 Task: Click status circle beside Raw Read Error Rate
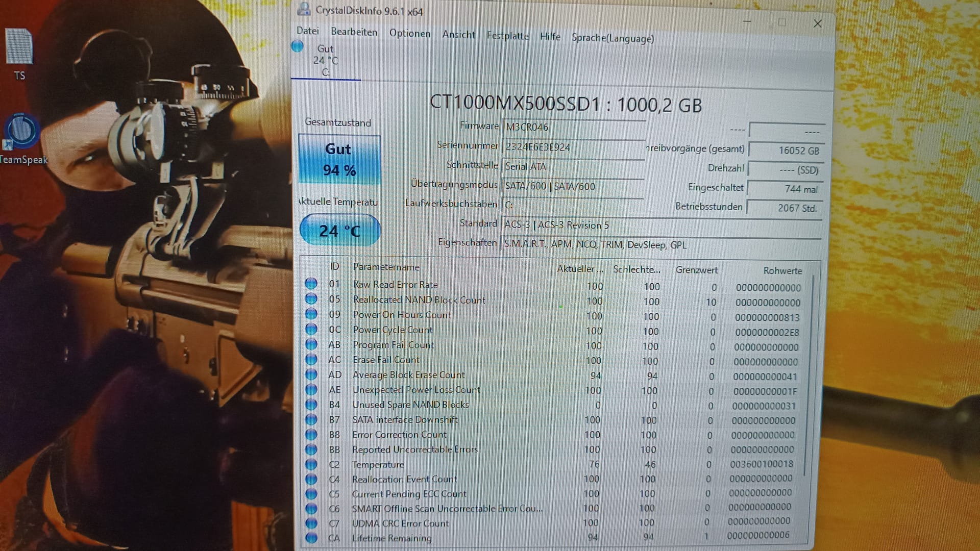click(311, 284)
